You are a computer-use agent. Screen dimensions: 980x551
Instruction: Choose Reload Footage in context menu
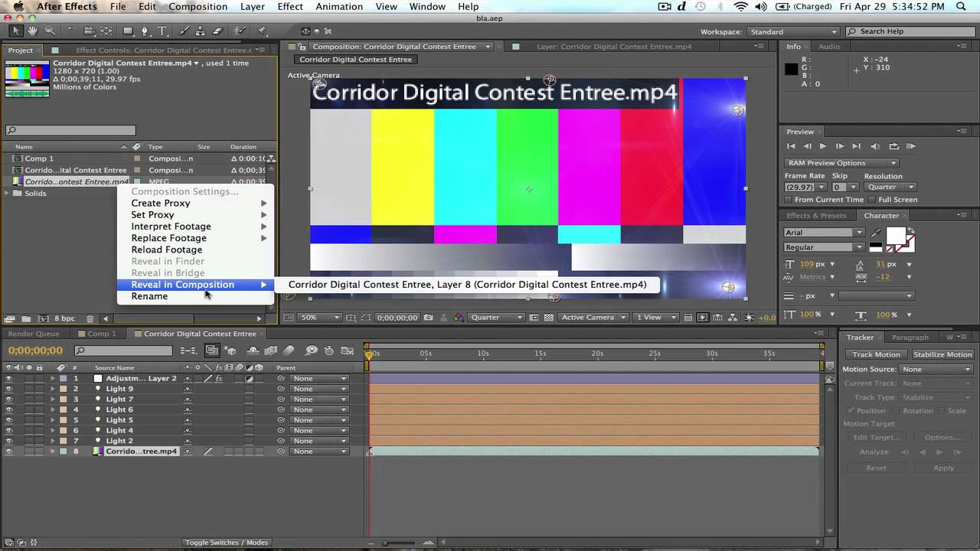tap(167, 249)
